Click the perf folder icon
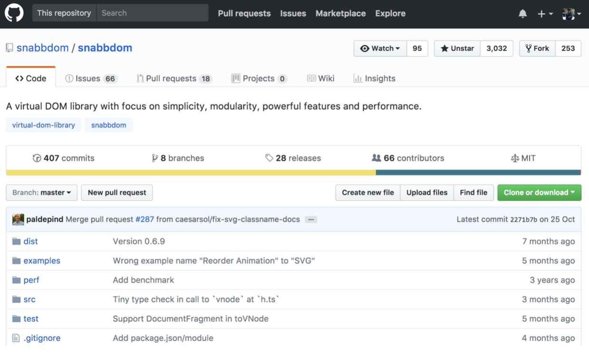Viewport: 589px width, 364px height. point(17,280)
